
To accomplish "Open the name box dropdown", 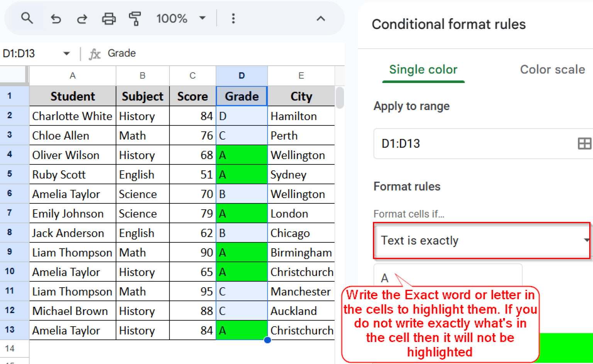I will click(66, 54).
